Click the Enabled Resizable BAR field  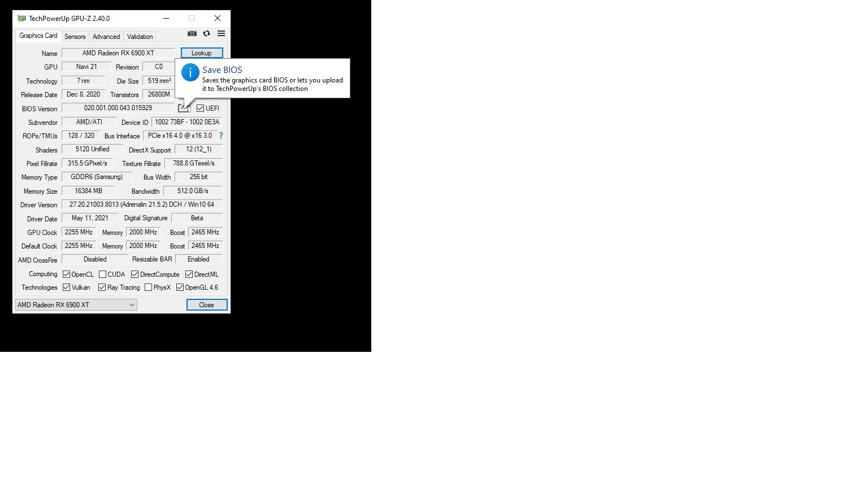click(198, 259)
